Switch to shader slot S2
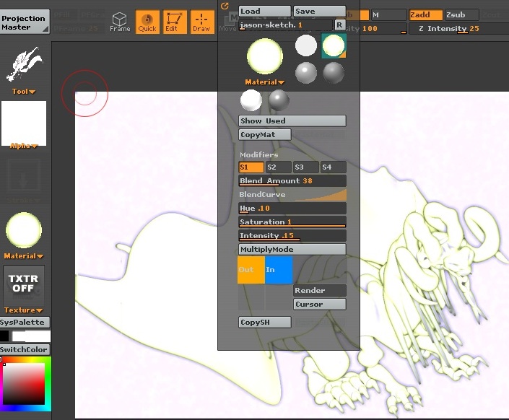Screen dimensions: 509x420 (x=279, y=167)
